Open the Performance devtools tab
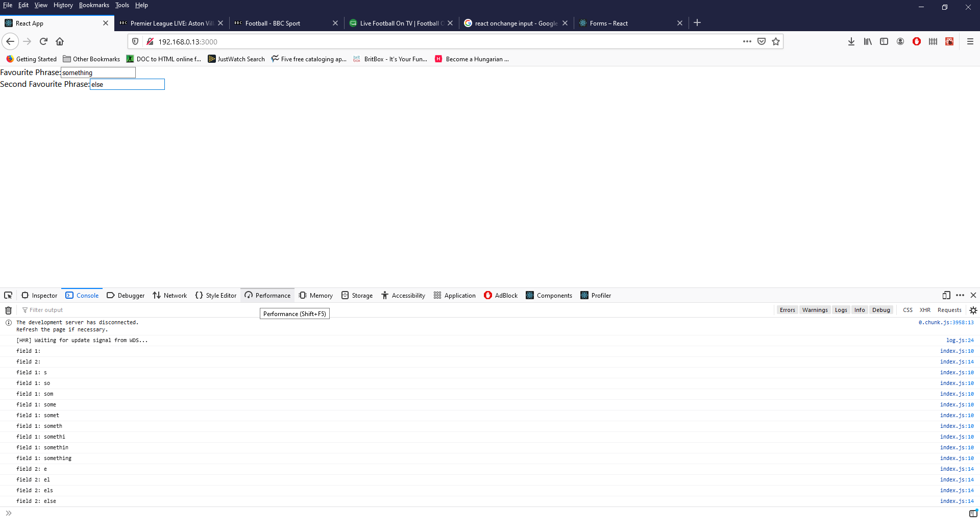Screen dimensions: 980x531 pyautogui.click(x=267, y=295)
